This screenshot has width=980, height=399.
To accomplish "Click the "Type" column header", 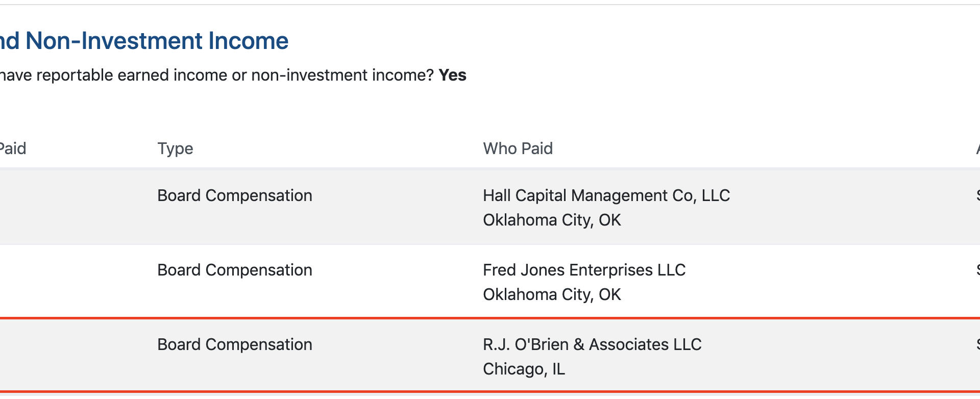I will (175, 148).
